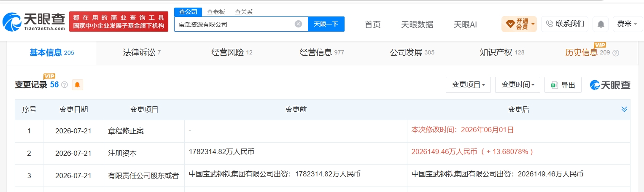Open the 变更时间 dropdown filter
This screenshot has height=192, width=644.
pyautogui.click(x=517, y=85)
